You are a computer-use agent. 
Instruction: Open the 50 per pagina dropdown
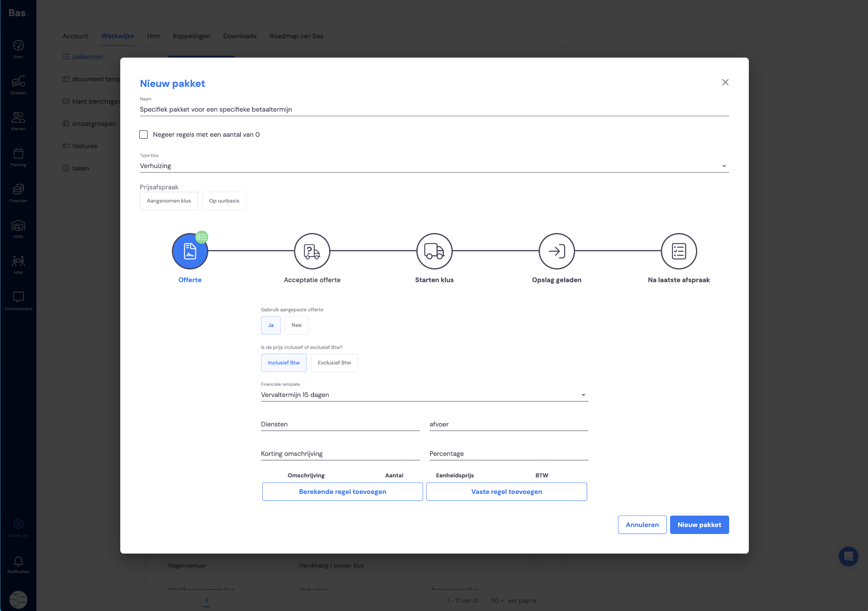497,600
